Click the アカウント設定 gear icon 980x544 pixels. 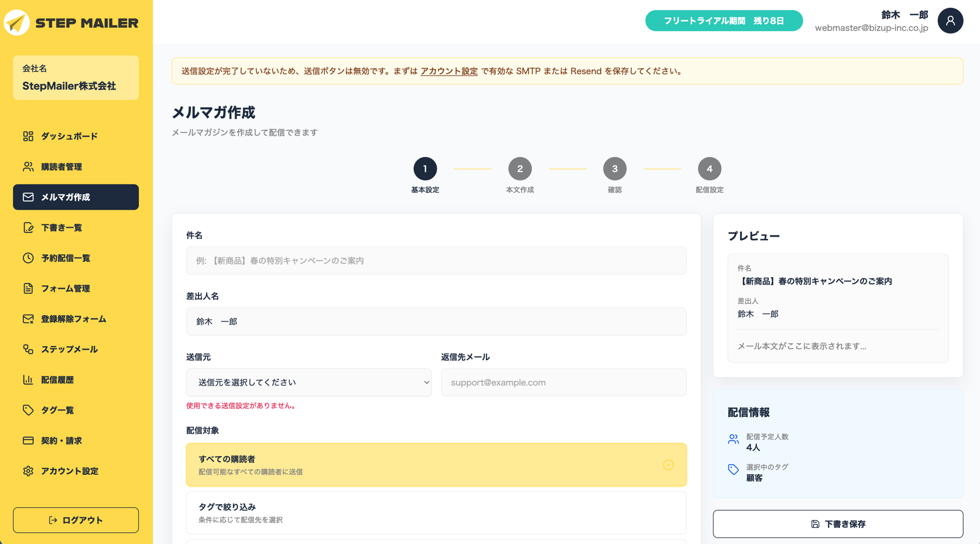(x=28, y=471)
